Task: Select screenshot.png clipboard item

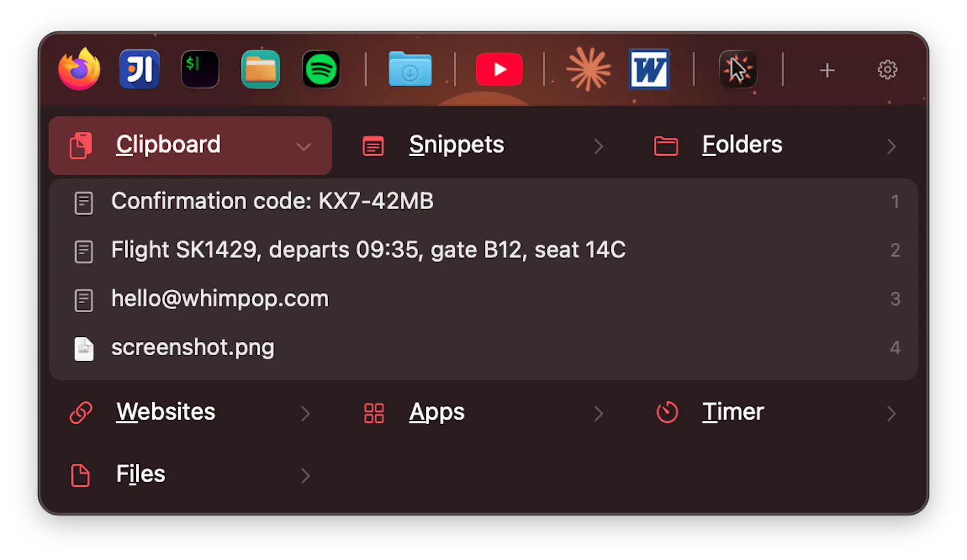Action: (483, 348)
